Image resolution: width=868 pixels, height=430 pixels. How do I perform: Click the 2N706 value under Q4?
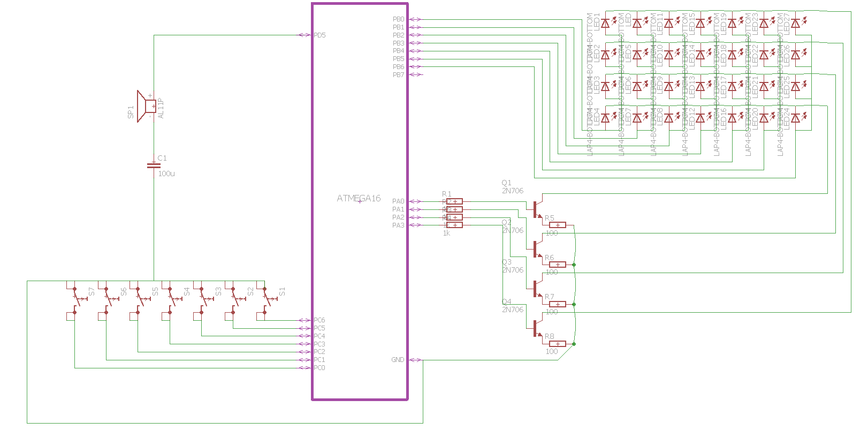(x=513, y=310)
